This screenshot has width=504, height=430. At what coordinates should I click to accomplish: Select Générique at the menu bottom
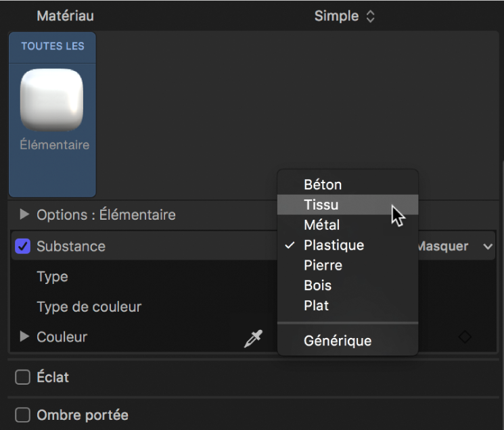tap(338, 341)
